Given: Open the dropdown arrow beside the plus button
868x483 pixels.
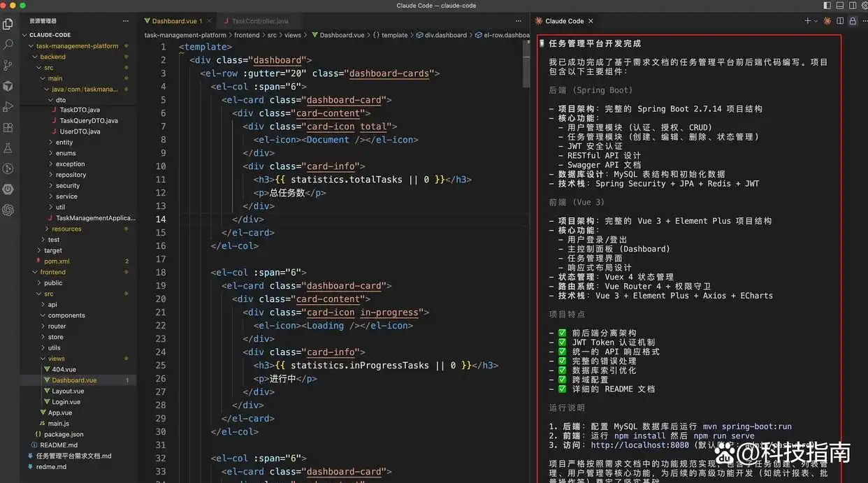Looking at the screenshot, I should [x=816, y=21].
